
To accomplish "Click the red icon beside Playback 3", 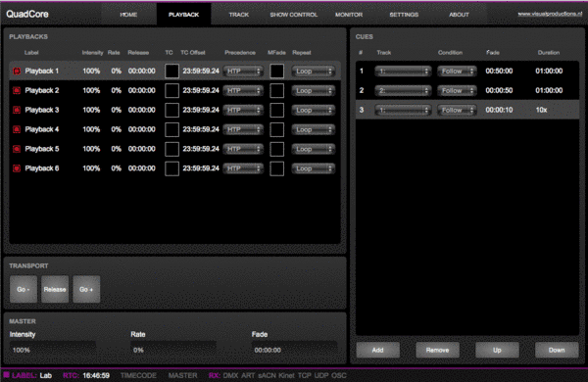I will point(17,110).
